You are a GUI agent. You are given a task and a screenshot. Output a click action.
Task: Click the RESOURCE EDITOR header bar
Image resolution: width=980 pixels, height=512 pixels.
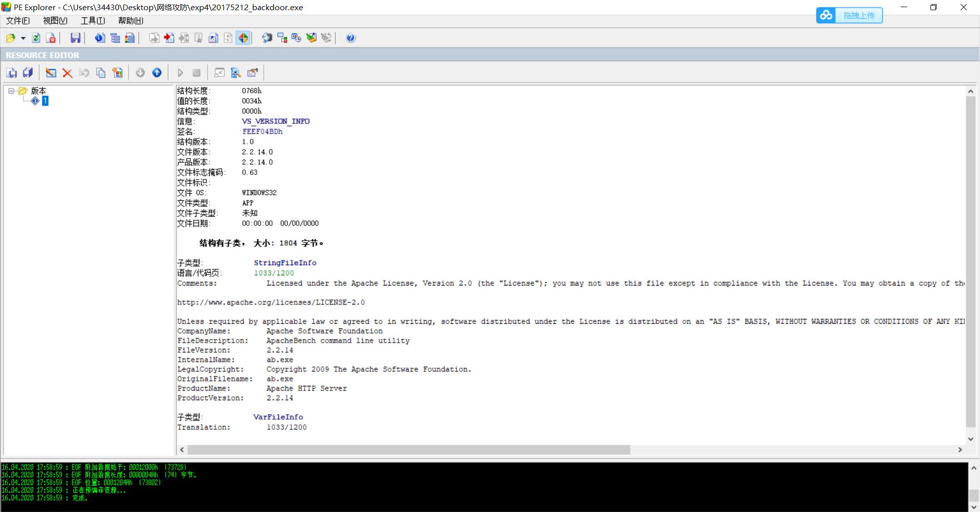click(x=489, y=55)
